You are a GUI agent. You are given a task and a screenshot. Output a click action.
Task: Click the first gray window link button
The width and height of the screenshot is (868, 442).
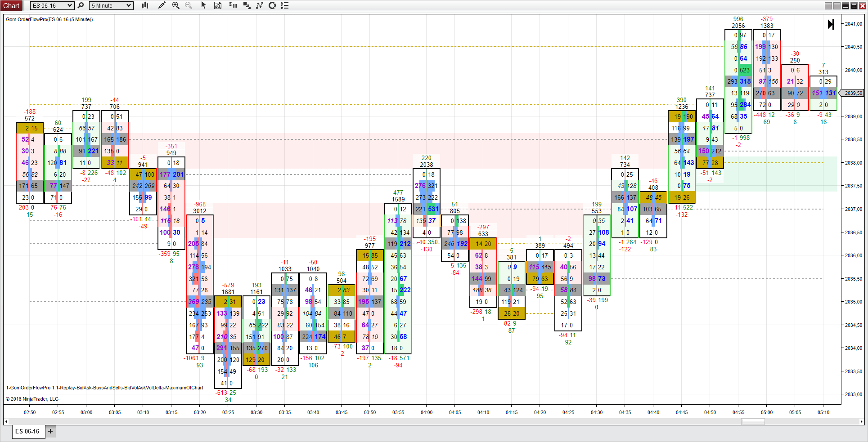pyautogui.click(x=828, y=6)
